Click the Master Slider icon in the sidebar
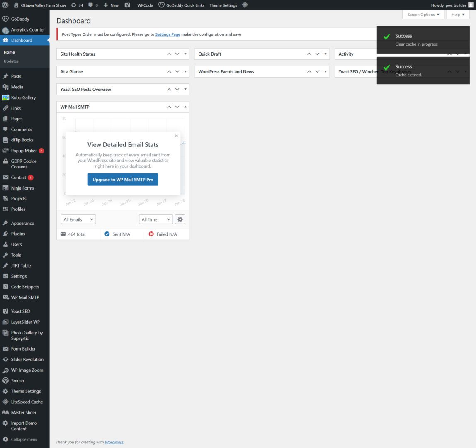The width and height of the screenshot is (476, 448). [5, 412]
